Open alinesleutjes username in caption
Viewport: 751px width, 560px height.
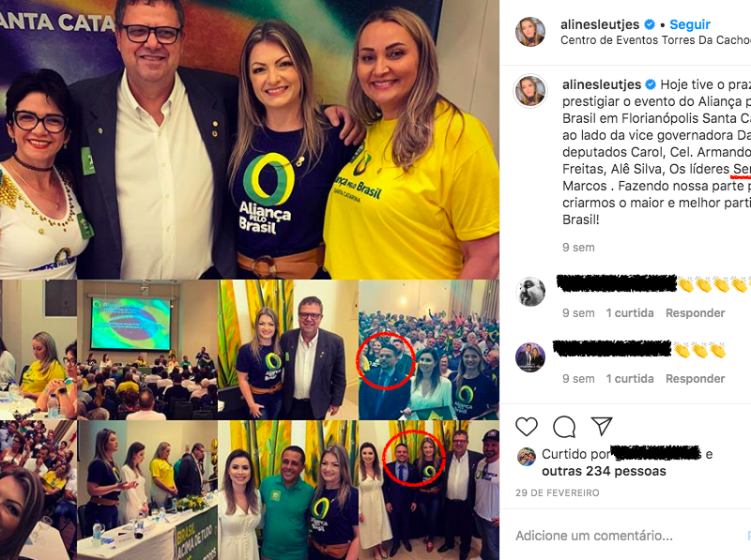point(602,84)
